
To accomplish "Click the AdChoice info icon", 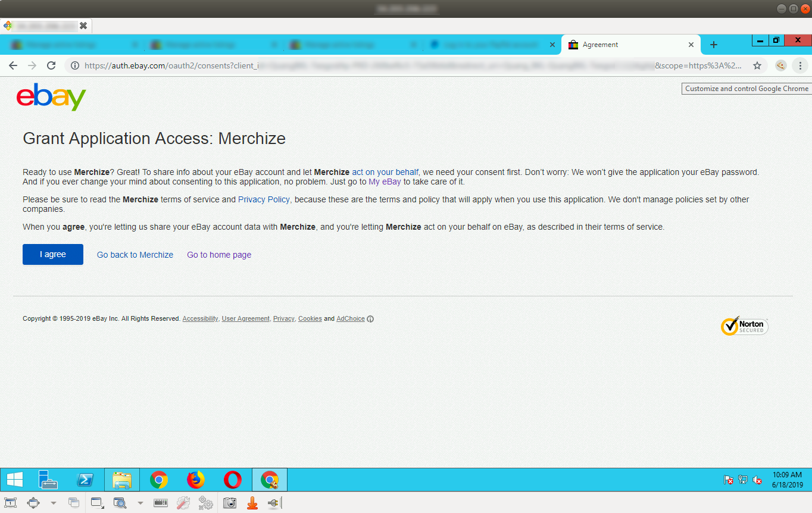I will 370,319.
